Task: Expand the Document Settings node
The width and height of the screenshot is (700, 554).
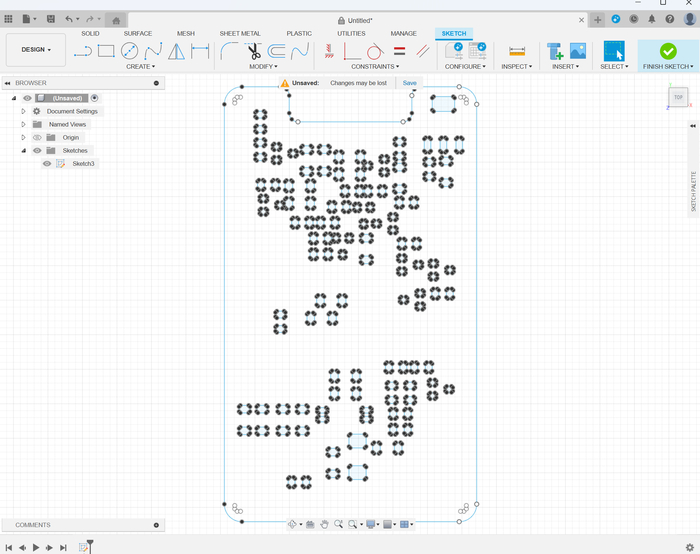Action: pyautogui.click(x=23, y=111)
